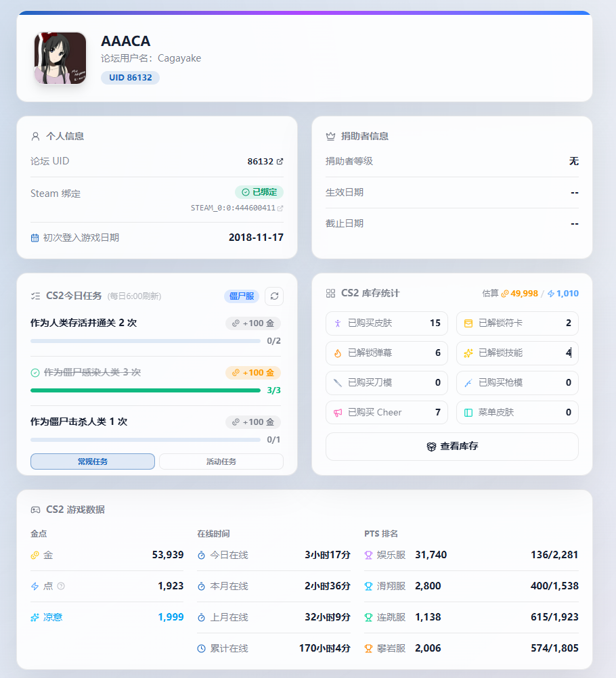Refresh today's CS2 tasks with reload icon
Viewport: 616px width, 678px height.
click(x=274, y=296)
